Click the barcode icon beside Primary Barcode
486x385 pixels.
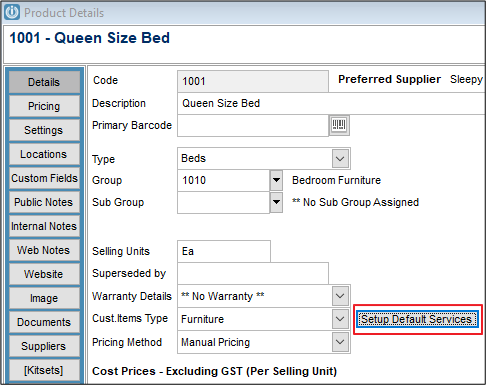pyautogui.click(x=339, y=125)
